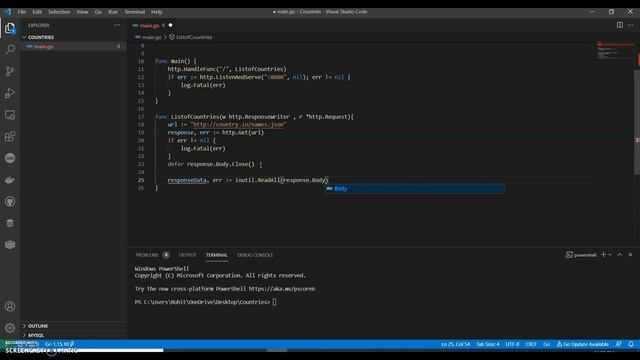Image resolution: width=640 pixels, height=360 pixels.
Task: Click ListofCountries in the breadcrumb
Action: [194, 37]
